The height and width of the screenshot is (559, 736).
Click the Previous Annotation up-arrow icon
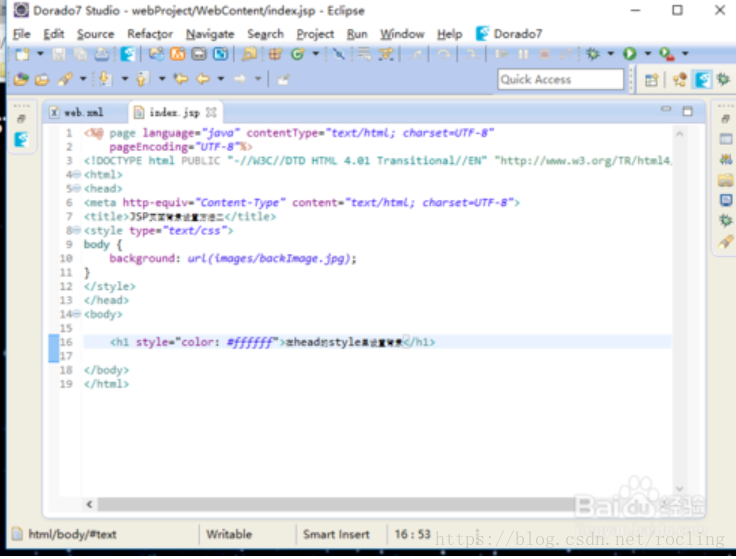[x=142, y=79]
